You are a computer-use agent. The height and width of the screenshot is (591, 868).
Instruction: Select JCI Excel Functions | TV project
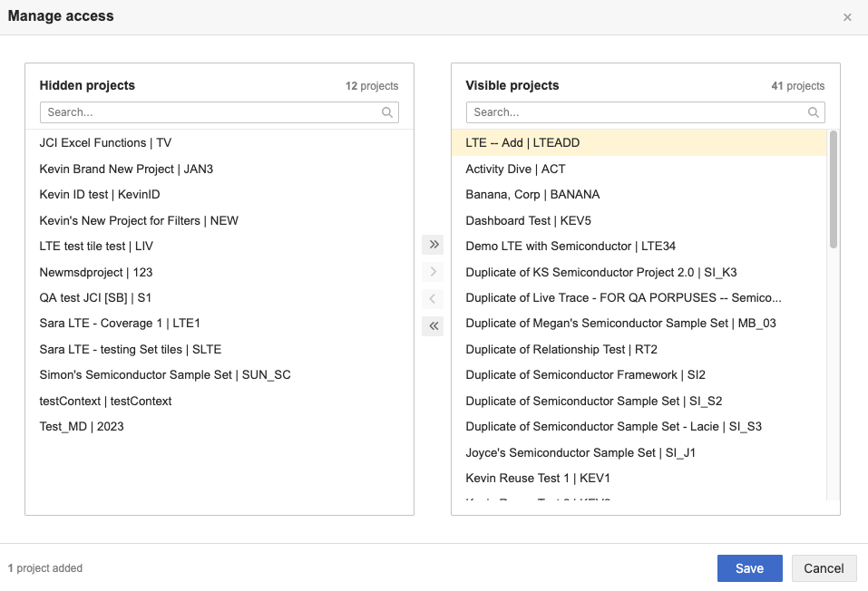point(105,143)
